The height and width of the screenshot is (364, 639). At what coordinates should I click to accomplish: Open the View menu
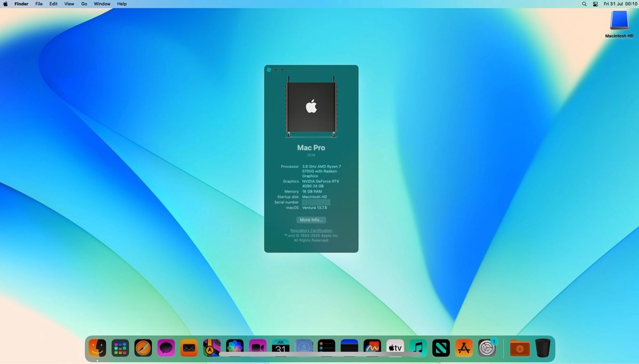69,4
